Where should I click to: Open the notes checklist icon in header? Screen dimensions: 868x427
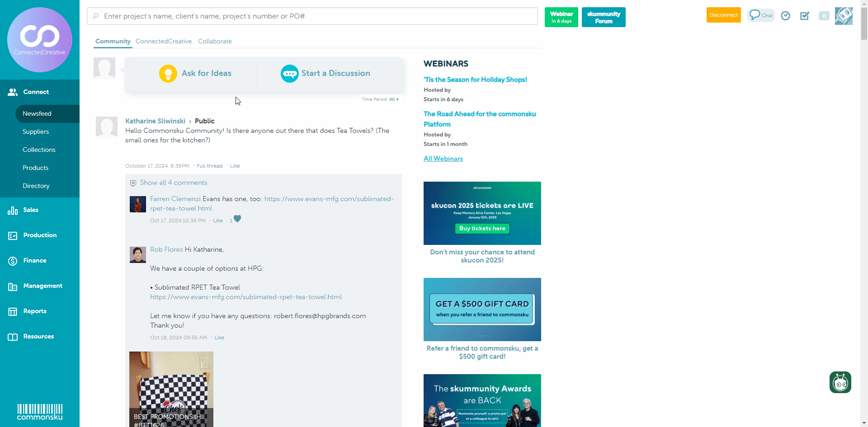click(805, 16)
